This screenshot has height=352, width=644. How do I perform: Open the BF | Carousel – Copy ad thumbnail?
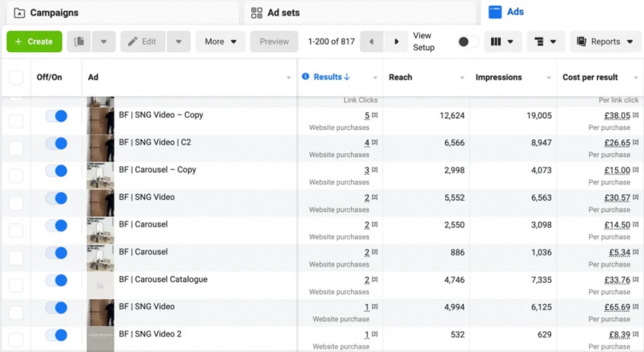100,175
